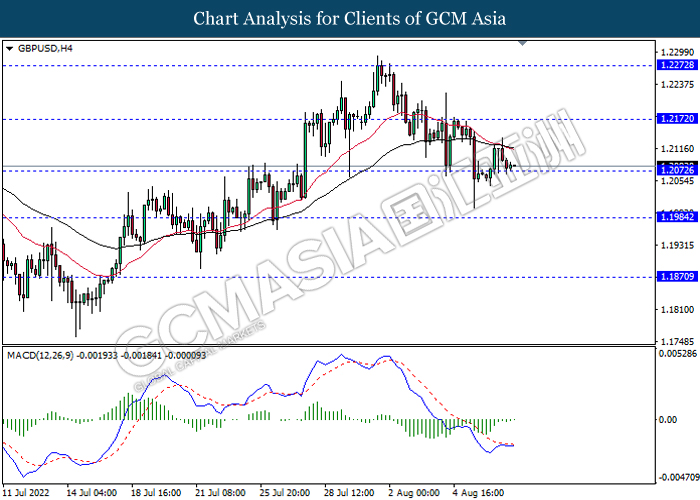
Task: Click the 11 Jul 2022 date label
Action: pos(26,493)
